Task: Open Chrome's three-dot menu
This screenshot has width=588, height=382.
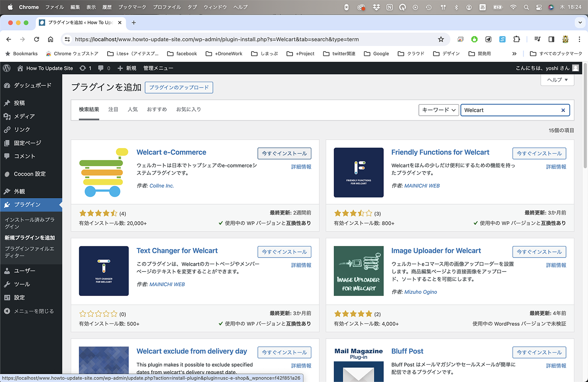Action: (x=580, y=39)
